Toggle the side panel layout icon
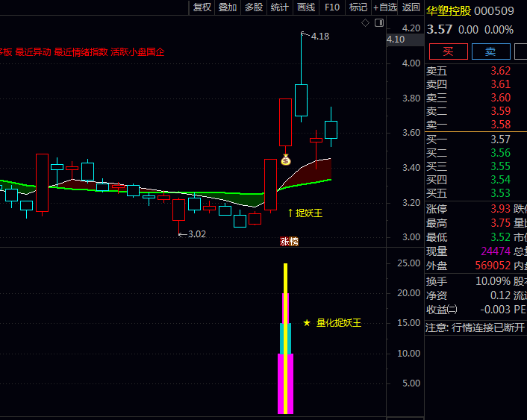 [x=379, y=23]
